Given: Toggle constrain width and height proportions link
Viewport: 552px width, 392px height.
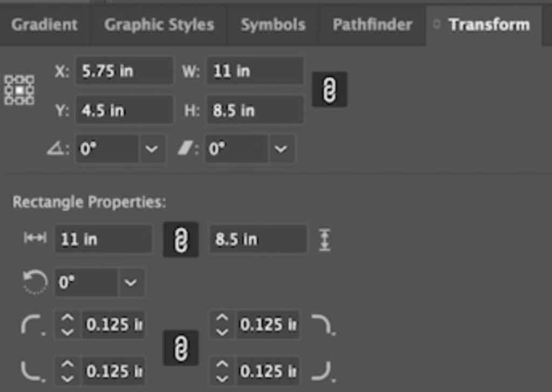Looking at the screenshot, I should point(329,90).
